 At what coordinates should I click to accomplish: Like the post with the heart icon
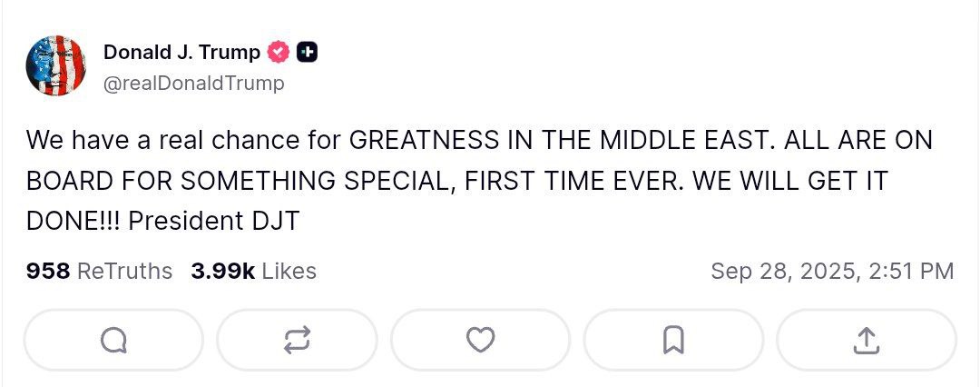coord(480,341)
